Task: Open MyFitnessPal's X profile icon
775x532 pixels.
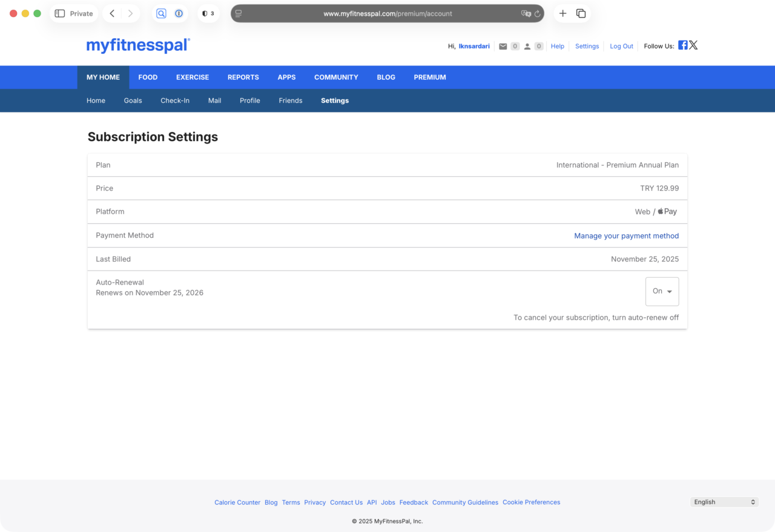Action: (x=693, y=45)
